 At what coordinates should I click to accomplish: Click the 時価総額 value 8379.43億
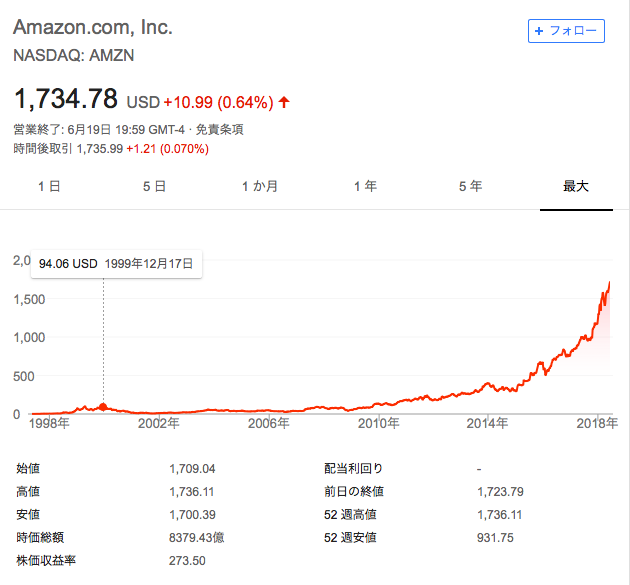tap(196, 538)
